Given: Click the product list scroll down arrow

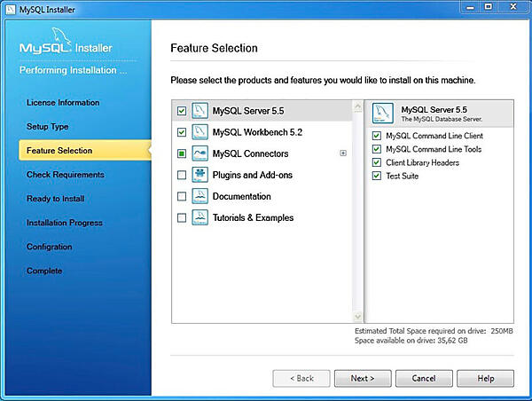Looking at the screenshot, I should pos(357,317).
